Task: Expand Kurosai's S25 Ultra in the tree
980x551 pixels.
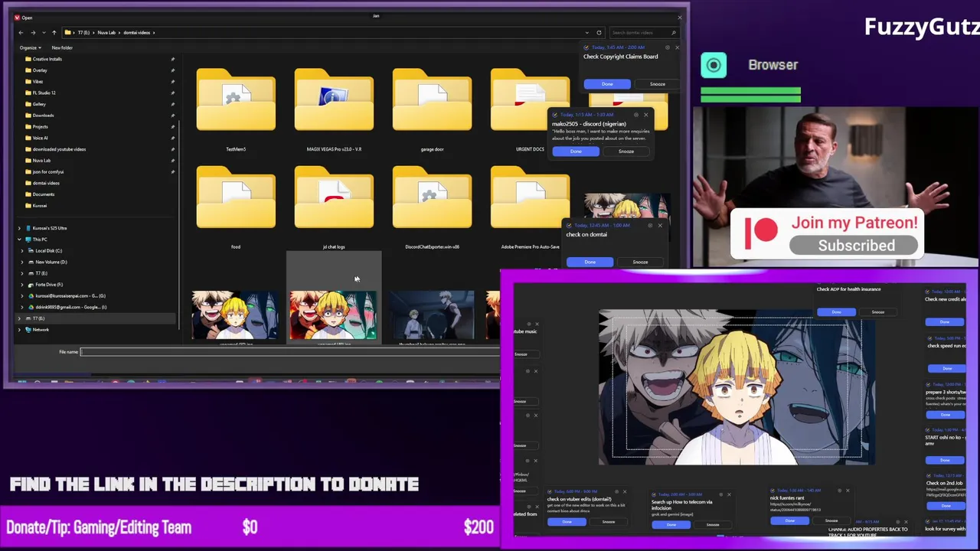Action: coord(19,228)
